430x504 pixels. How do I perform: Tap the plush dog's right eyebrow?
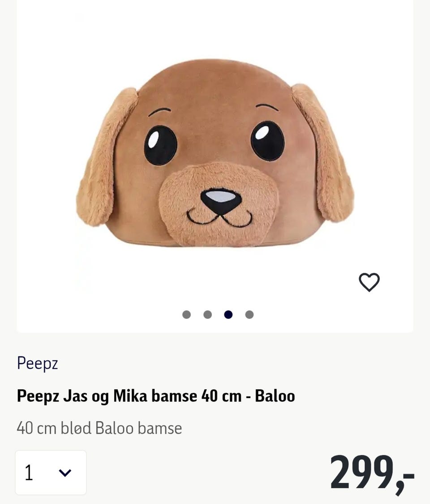point(267,107)
